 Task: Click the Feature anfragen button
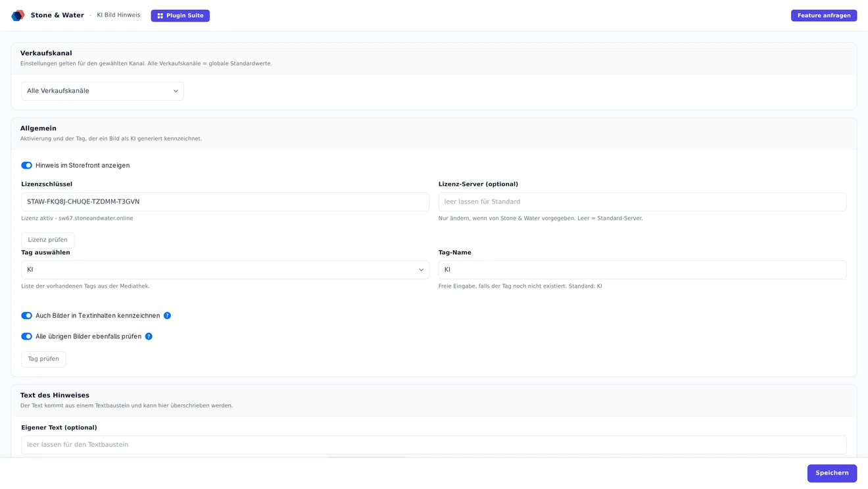[823, 15]
